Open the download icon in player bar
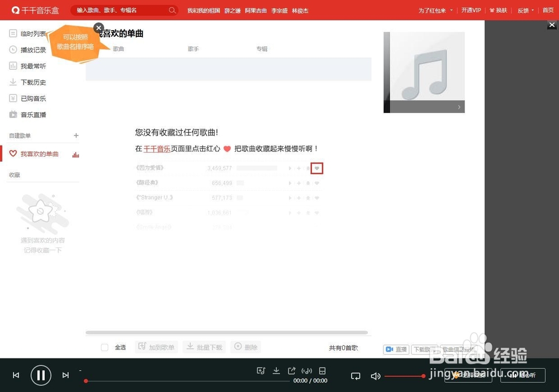 click(x=276, y=370)
